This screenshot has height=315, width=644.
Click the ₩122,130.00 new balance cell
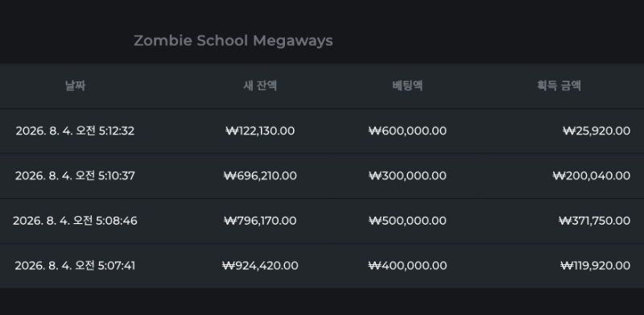coord(260,131)
